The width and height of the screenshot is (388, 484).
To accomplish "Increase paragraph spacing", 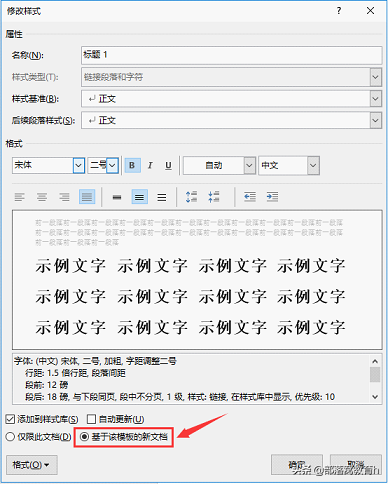I will pyautogui.click(x=191, y=197).
